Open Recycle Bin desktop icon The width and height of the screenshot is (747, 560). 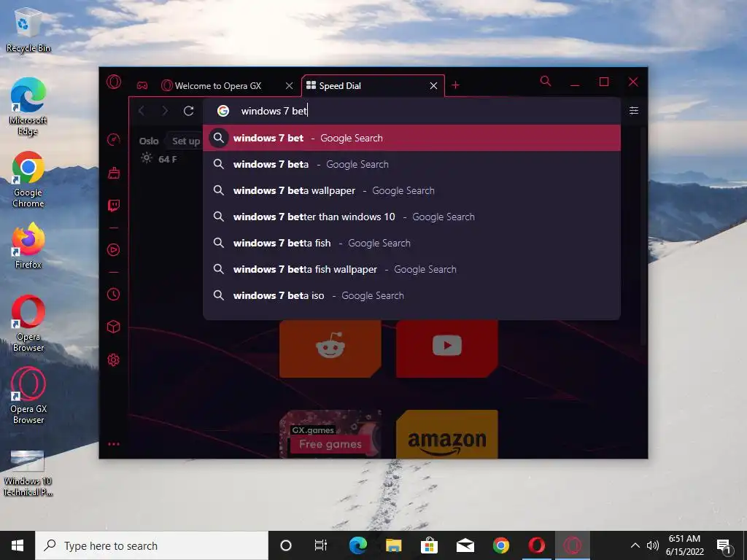[x=28, y=29]
